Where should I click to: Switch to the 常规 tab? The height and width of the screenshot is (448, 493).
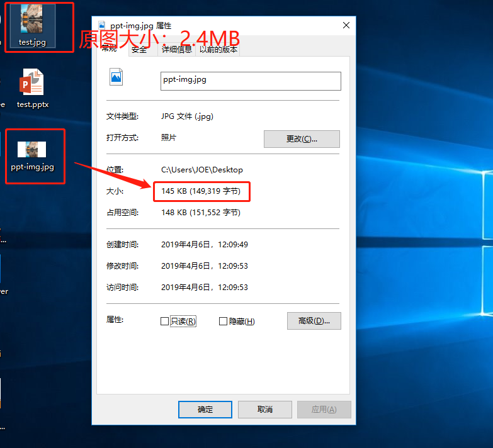[110, 49]
